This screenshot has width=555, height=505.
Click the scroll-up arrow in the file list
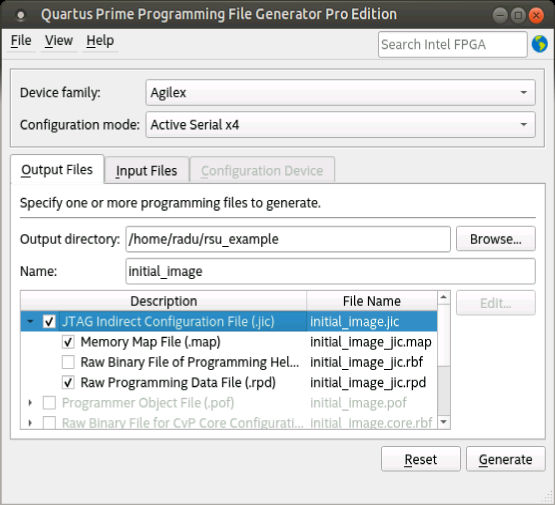pos(444,297)
